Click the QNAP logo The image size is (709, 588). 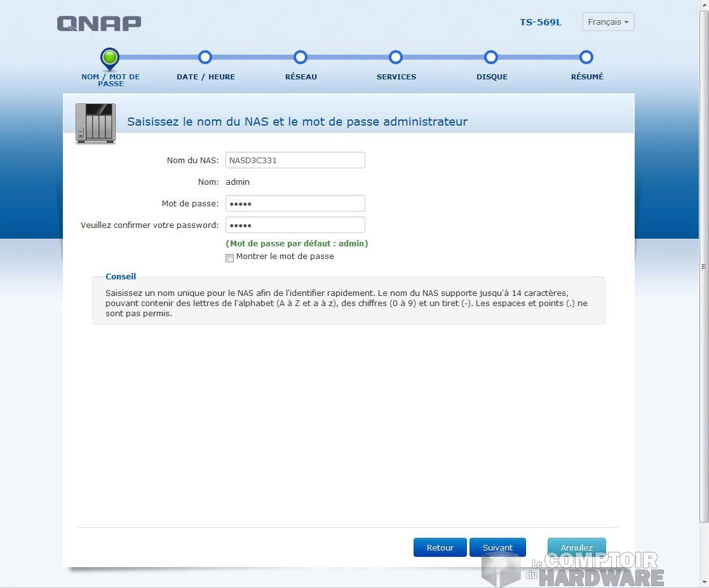[99, 23]
